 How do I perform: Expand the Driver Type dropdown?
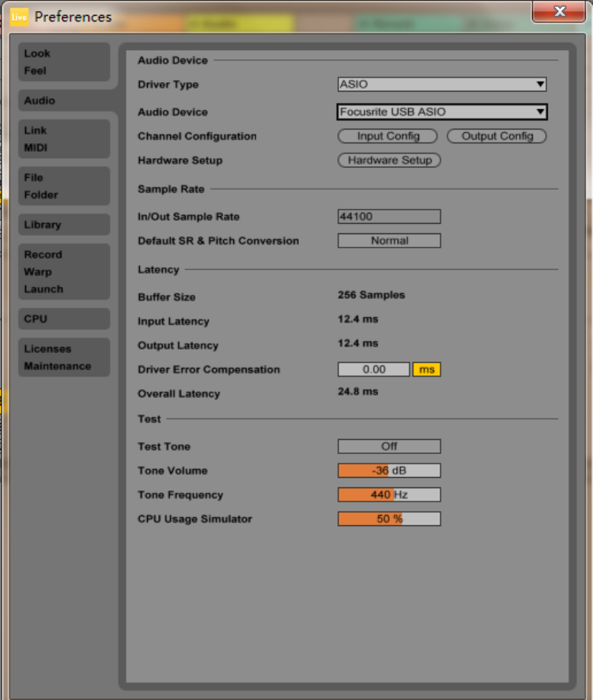point(442,85)
